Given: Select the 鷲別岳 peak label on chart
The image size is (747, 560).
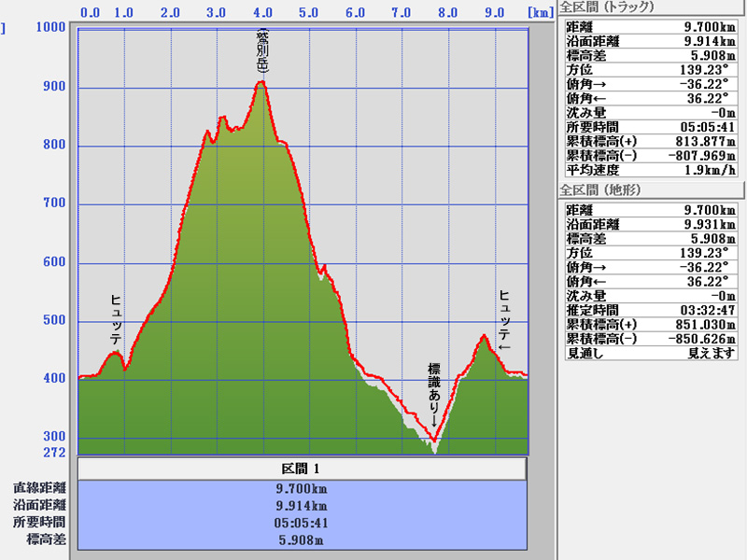Looking at the screenshot, I should [x=262, y=52].
